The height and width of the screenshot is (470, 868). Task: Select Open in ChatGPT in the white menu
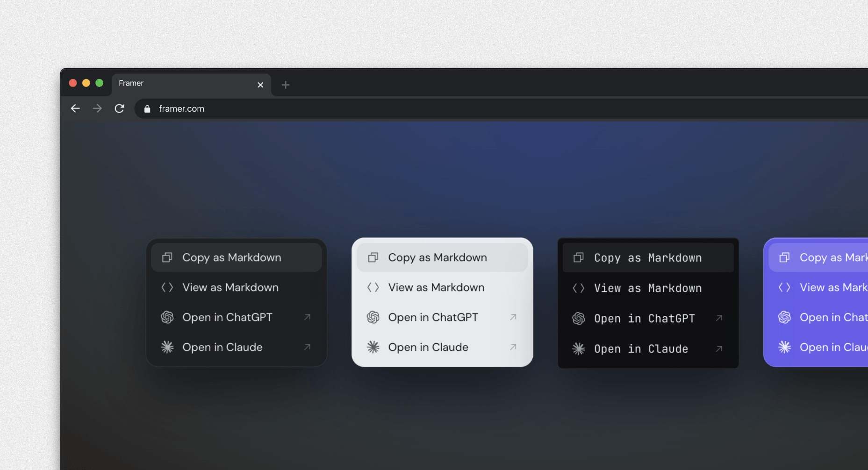click(442, 317)
